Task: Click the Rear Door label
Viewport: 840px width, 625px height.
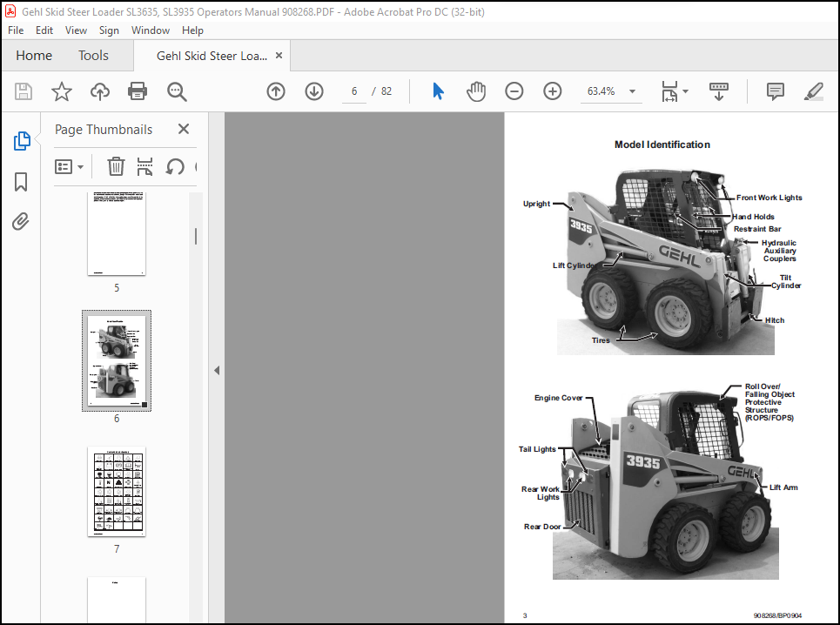Action: [542, 527]
